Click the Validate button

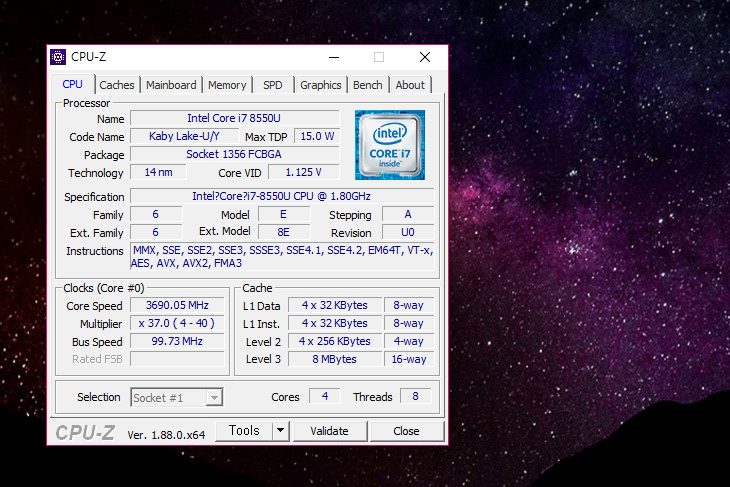coord(330,431)
